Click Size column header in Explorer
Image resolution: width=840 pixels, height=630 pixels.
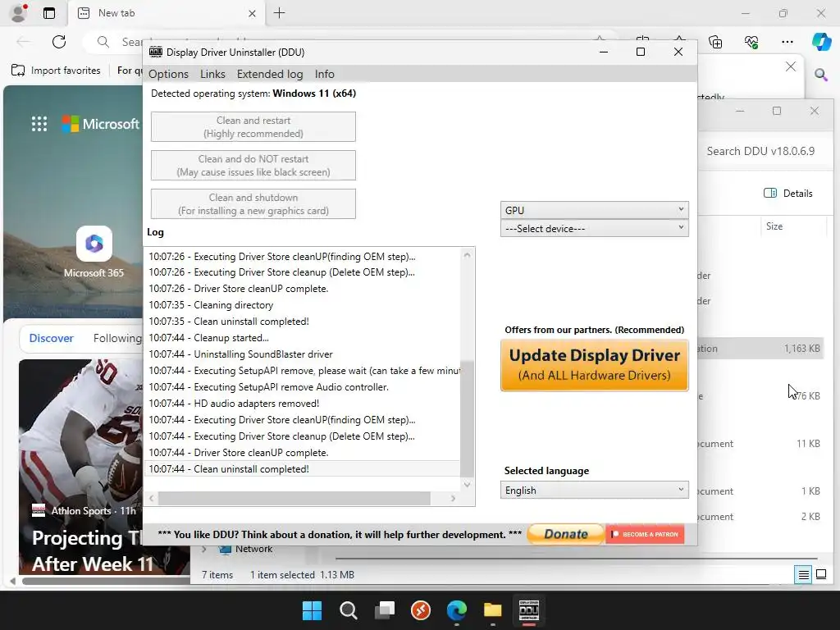point(774,226)
